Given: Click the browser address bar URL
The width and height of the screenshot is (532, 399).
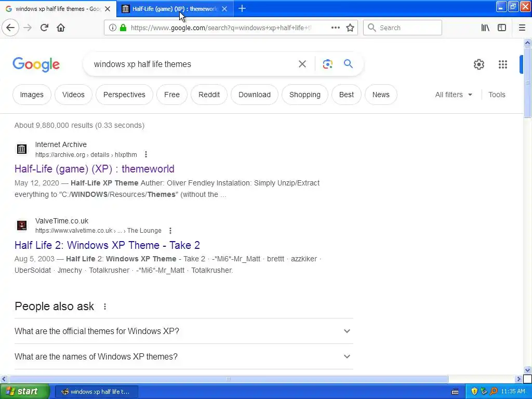Looking at the screenshot, I should click(221, 28).
